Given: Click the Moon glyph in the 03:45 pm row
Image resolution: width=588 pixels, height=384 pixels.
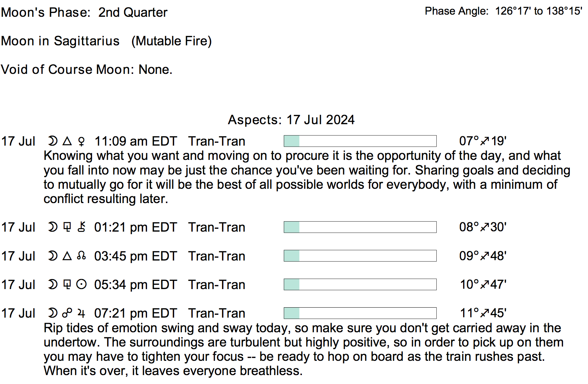Looking at the screenshot, I should pyautogui.click(x=53, y=256).
